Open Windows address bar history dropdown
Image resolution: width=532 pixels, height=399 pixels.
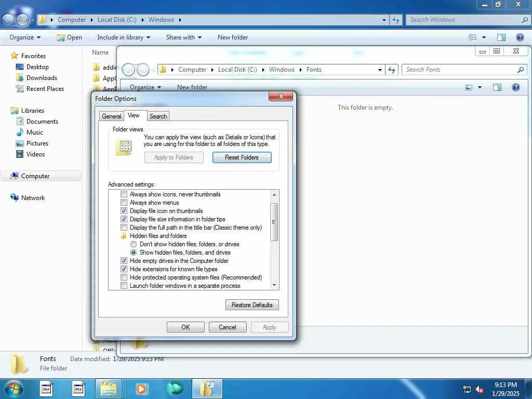coord(384,20)
